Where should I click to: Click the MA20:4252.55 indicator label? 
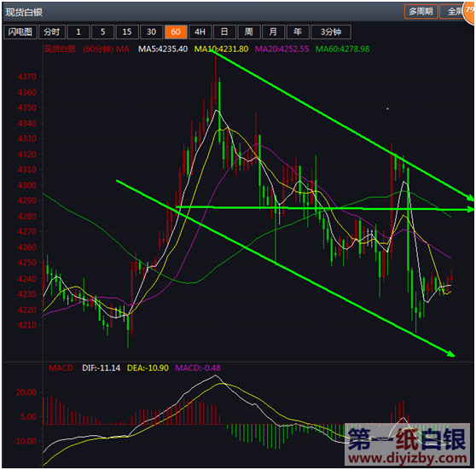tap(282, 49)
